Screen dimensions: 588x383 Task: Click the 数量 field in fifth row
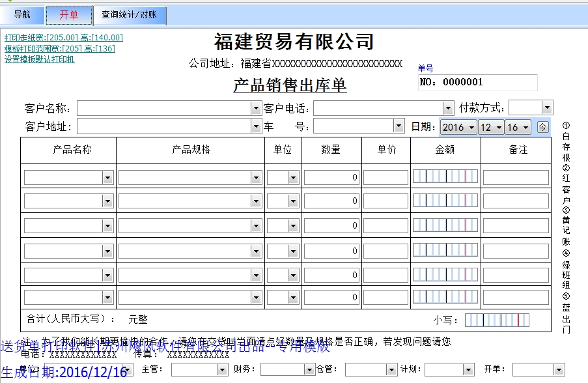click(332, 276)
